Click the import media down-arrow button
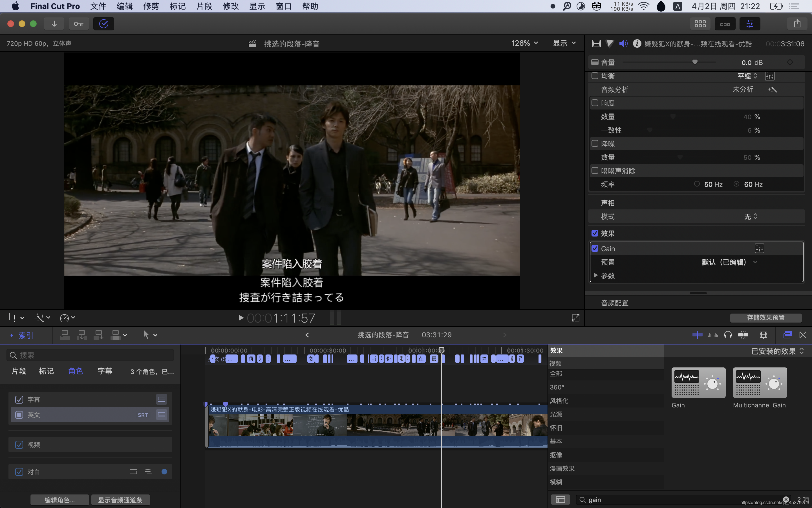The width and height of the screenshot is (812, 508). pyautogui.click(x=54, y=24)
